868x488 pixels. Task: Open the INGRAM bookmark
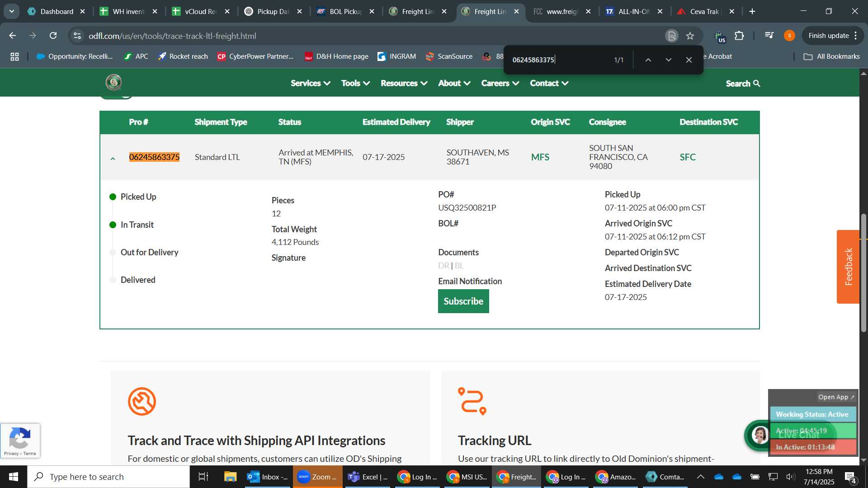click(x=396, y=56)
